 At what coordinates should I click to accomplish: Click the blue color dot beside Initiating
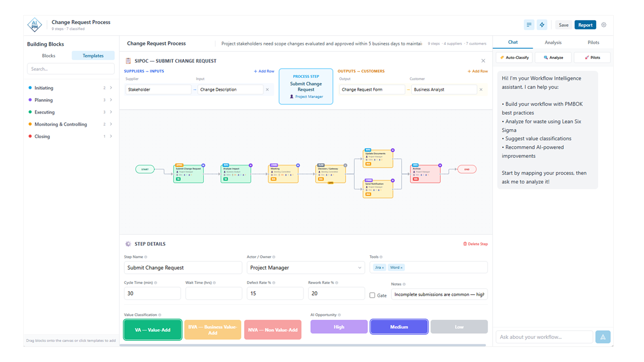(x=31, y=87)
